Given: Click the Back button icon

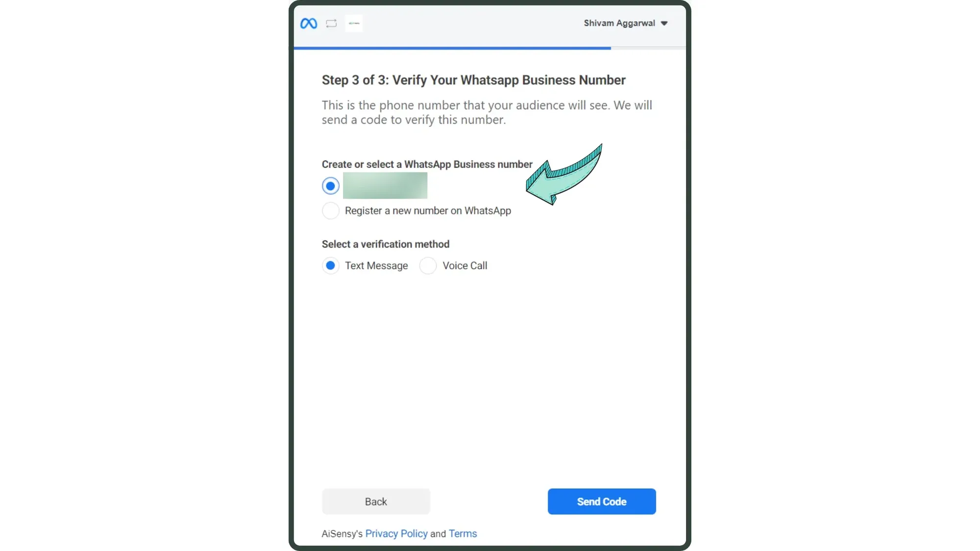Looking at the screenshot, I should click(375, 502).
